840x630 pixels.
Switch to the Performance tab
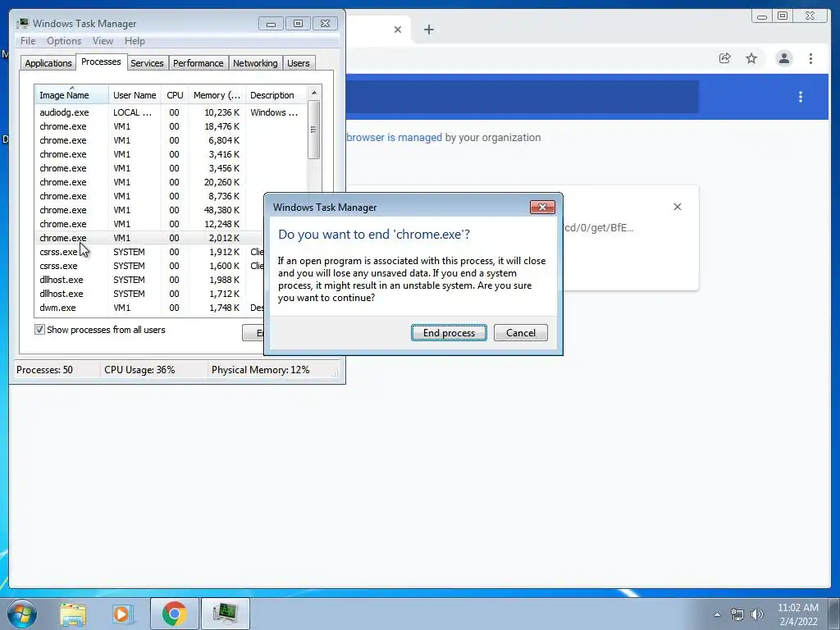[199, 63]
